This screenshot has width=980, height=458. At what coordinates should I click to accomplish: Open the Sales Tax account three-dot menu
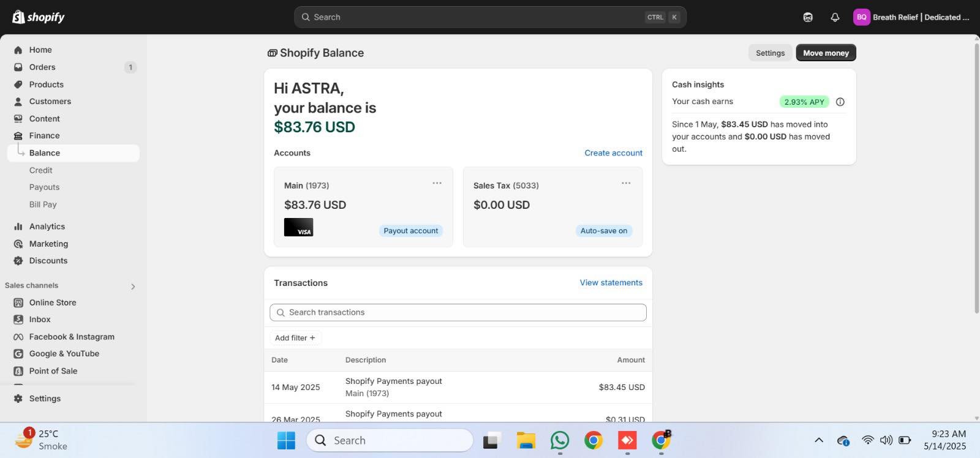click(626, 183)
